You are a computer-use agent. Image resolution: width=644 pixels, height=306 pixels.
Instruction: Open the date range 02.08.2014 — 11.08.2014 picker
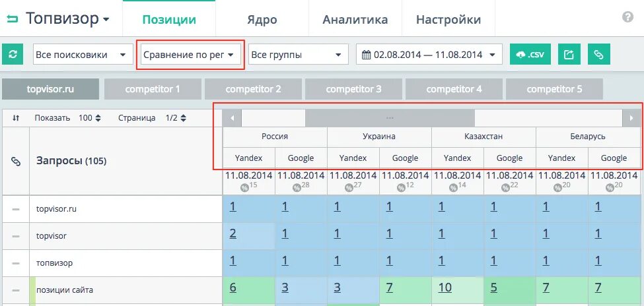pos(429,55)
